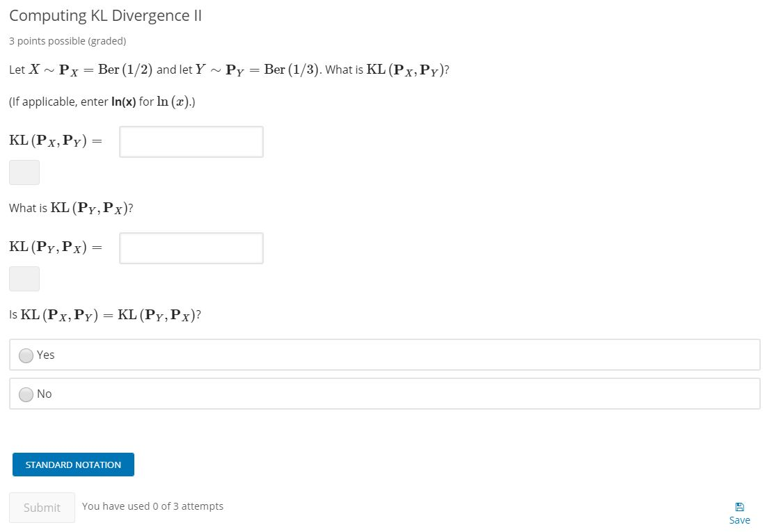Image resolution: width=774 pixels, height=532 pixels.
Task: Click the STANDARD NOTATION button
Action: click(72, 465)
